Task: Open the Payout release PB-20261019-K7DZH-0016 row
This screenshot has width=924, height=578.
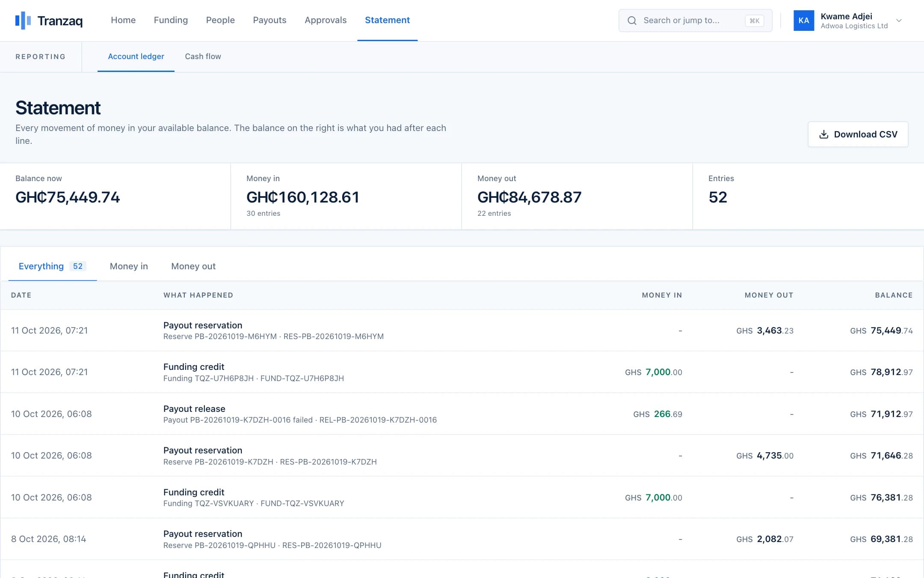Action: pos(462,414)
